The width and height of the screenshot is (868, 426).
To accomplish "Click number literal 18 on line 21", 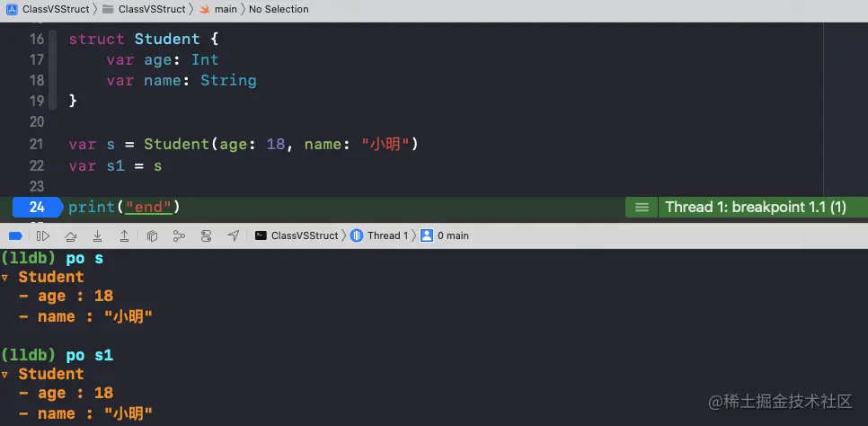I will [276, 145].
